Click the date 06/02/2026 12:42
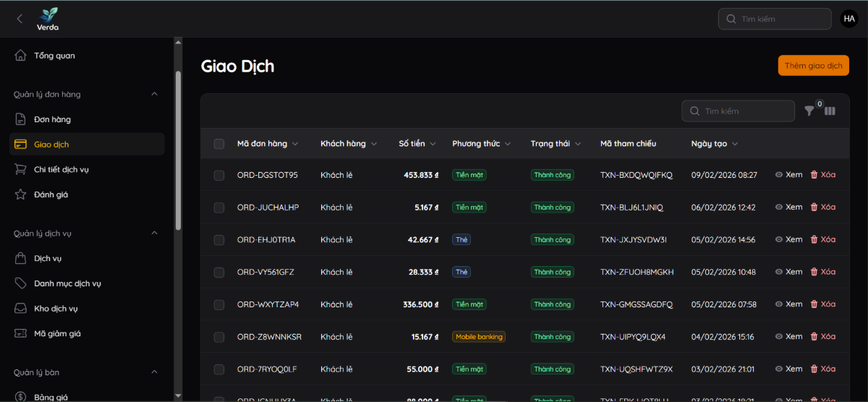Image resolution: width=868 pixels, height=402 pixels. click(723, 208)
